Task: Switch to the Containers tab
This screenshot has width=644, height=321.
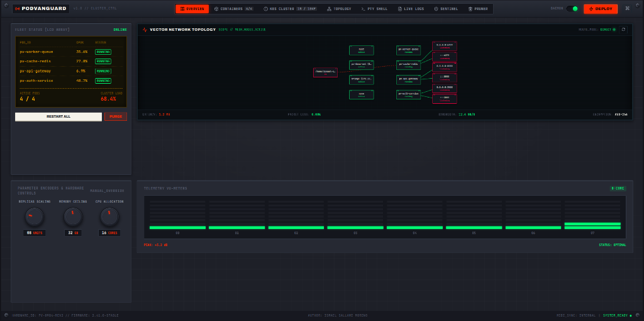Action: click(235, 9)
